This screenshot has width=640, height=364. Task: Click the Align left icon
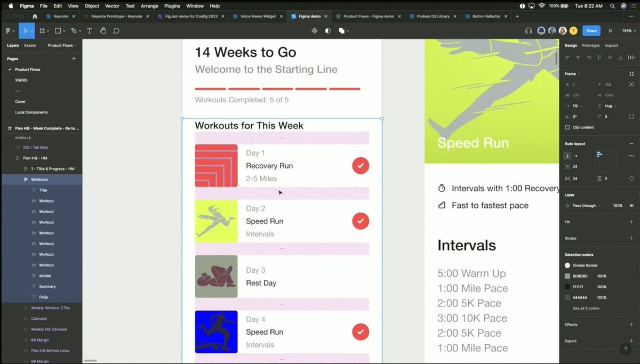[x=567, y=57]
